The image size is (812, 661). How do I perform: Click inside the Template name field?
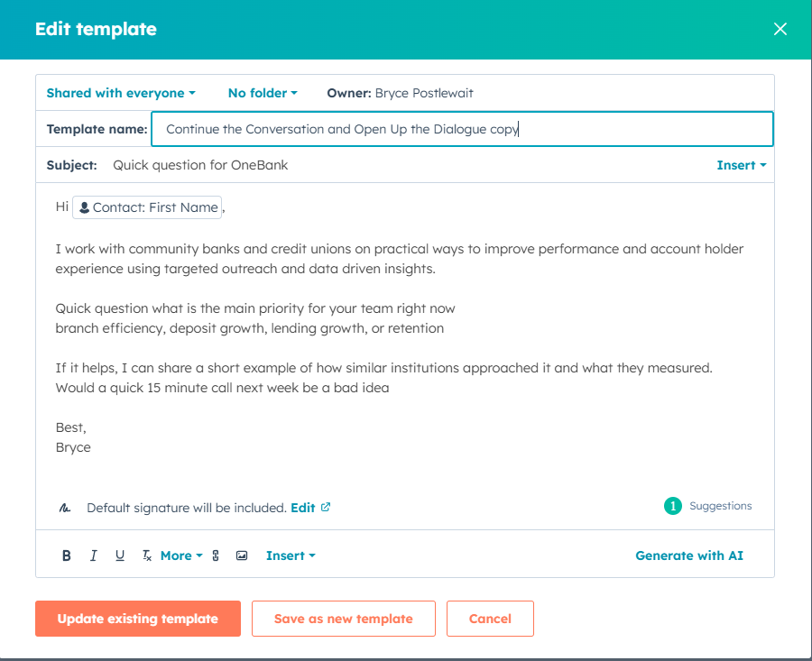point(462,129)
